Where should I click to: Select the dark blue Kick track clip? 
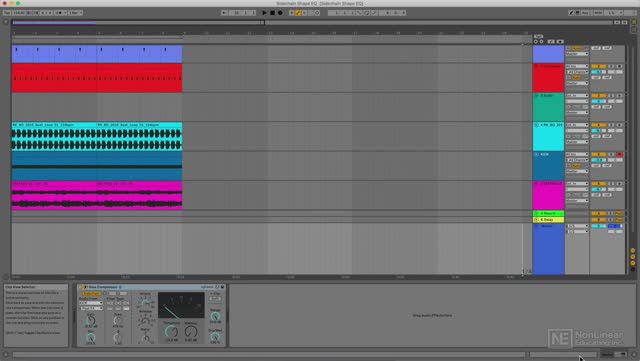coord(97,166)
